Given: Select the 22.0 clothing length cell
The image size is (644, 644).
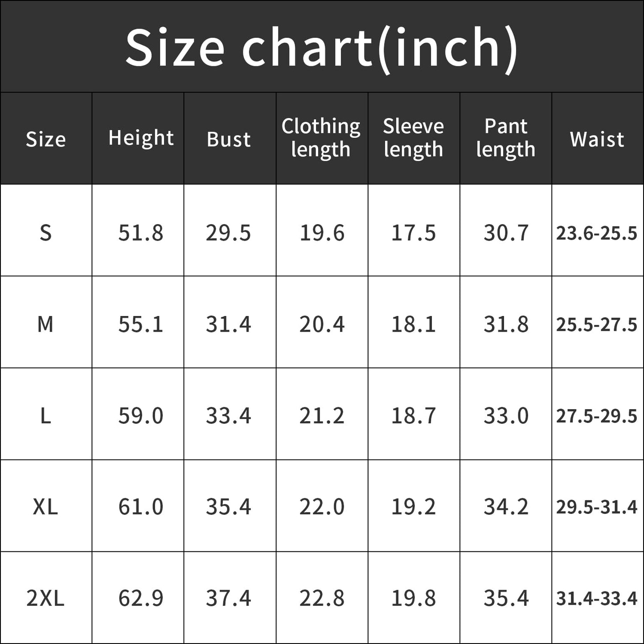Looking at the screenshot, I should 322,507.
